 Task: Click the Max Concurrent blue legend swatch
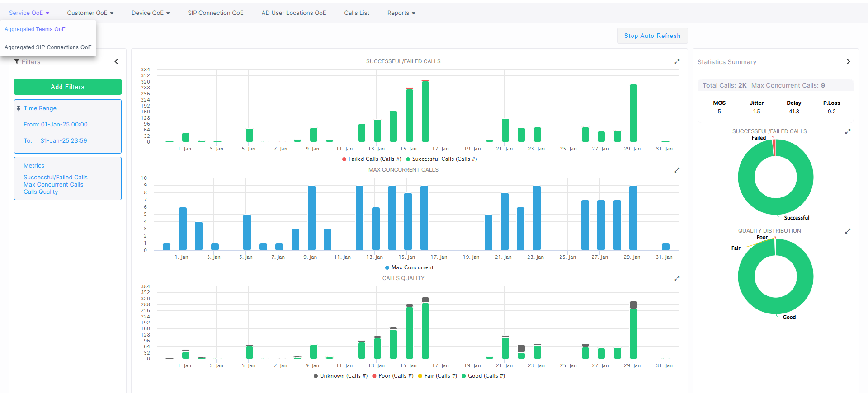[387, 267]
